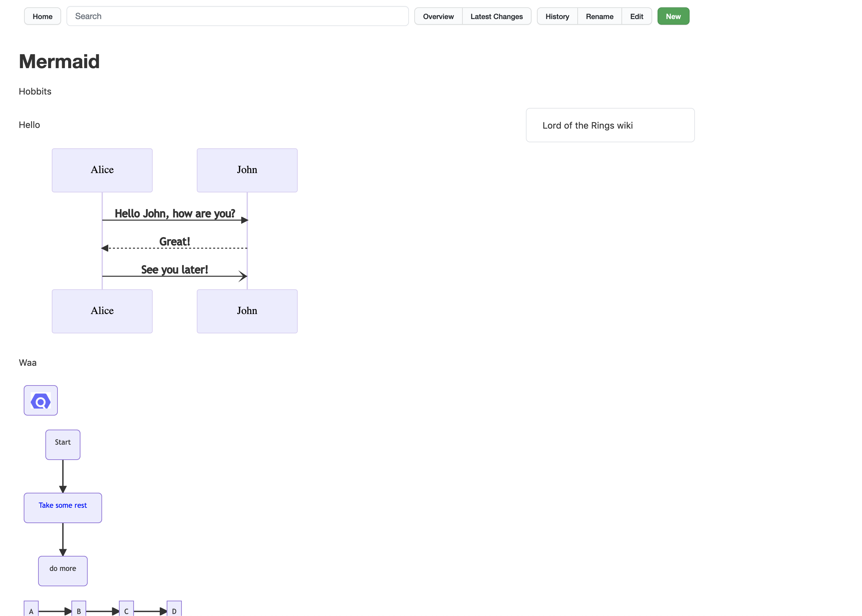Click the bottom Alice actor box
862x616 pixels.
102,311
